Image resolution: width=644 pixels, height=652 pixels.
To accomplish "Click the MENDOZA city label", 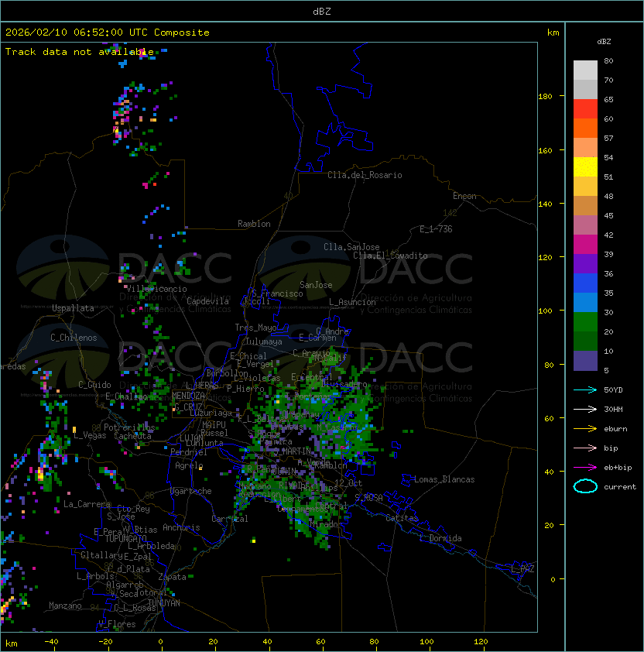I will (188, 395).
